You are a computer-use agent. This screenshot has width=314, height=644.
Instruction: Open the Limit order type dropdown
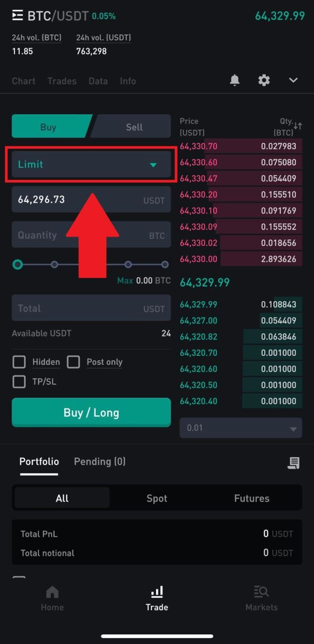pos(91,164)
